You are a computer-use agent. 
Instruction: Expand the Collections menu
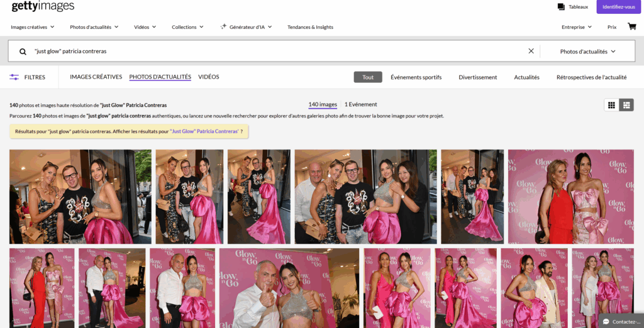(x=187, y=27)
